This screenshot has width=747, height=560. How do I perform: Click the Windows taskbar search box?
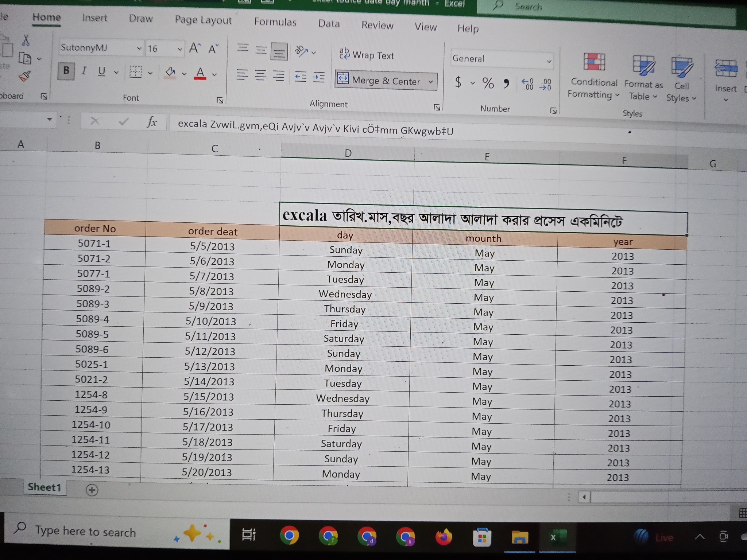pyautogui.click(x=117, y=532)
